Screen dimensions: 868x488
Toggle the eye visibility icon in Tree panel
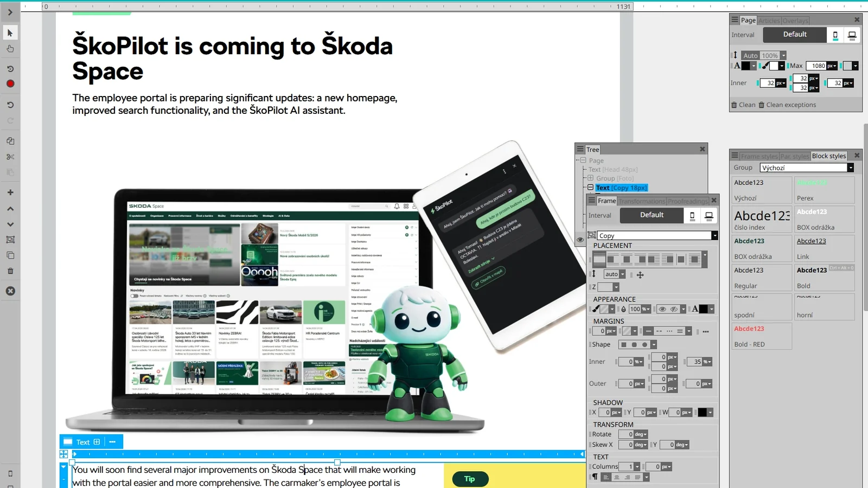(x=580, y=239)
